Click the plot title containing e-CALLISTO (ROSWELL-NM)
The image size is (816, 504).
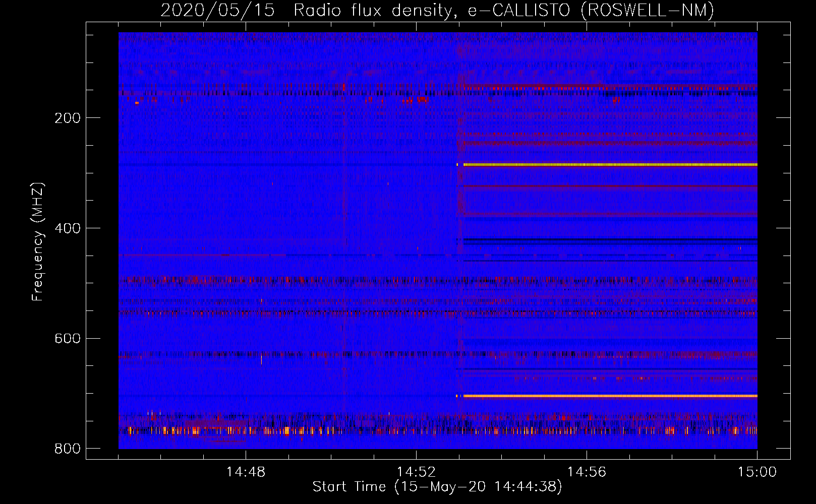[437, 10]
